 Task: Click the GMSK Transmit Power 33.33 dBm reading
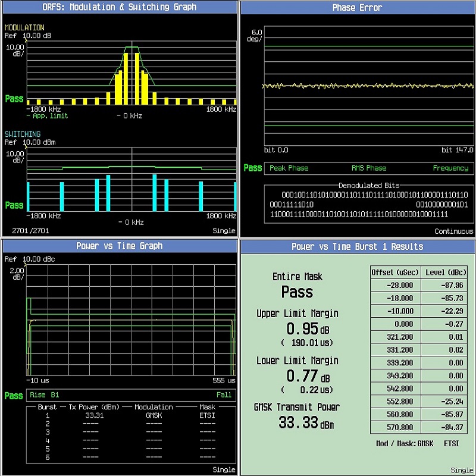point(306,422)
